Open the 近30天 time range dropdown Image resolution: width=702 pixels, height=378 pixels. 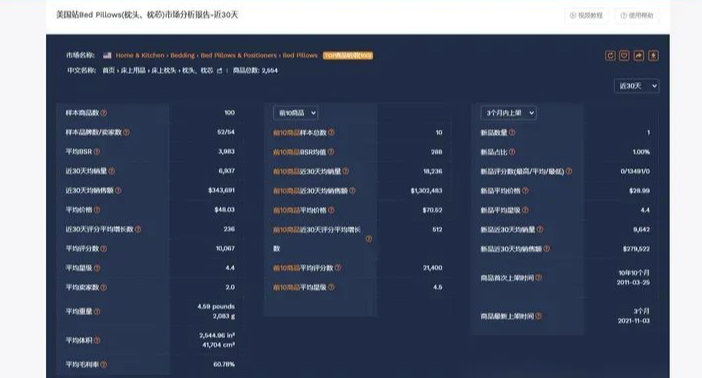(x=637, y=86)
